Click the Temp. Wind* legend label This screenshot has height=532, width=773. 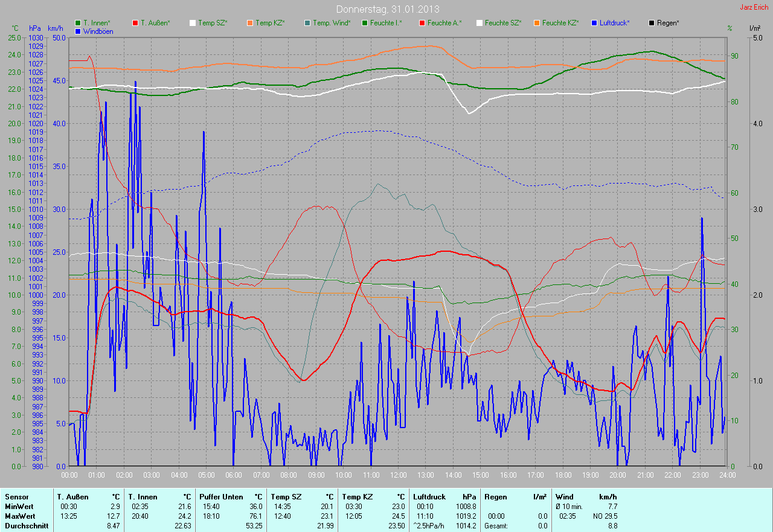coord(332,23)
